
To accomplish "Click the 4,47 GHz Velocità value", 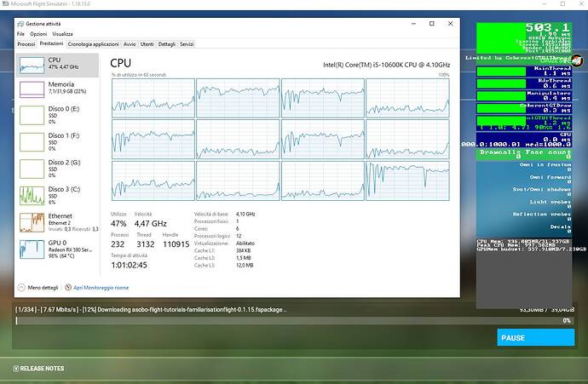I will pyautogui.click(x=150, y=224).
